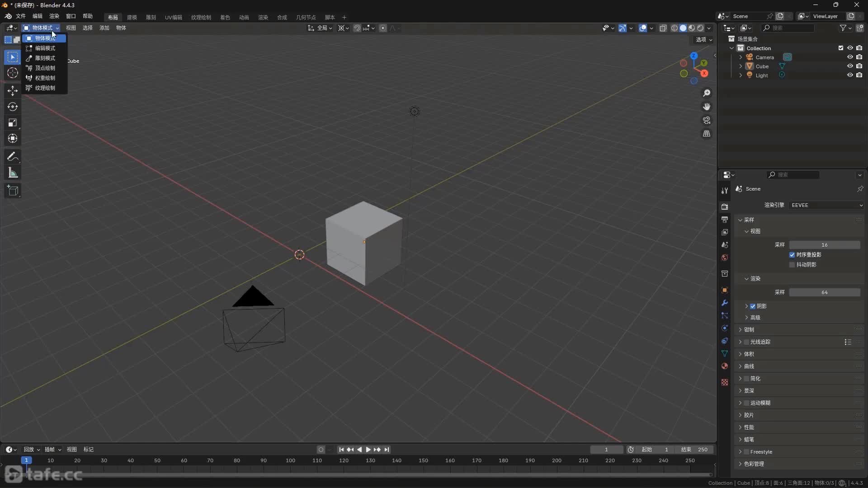Hide the Cube object in outliner

(x=850, y=66)
